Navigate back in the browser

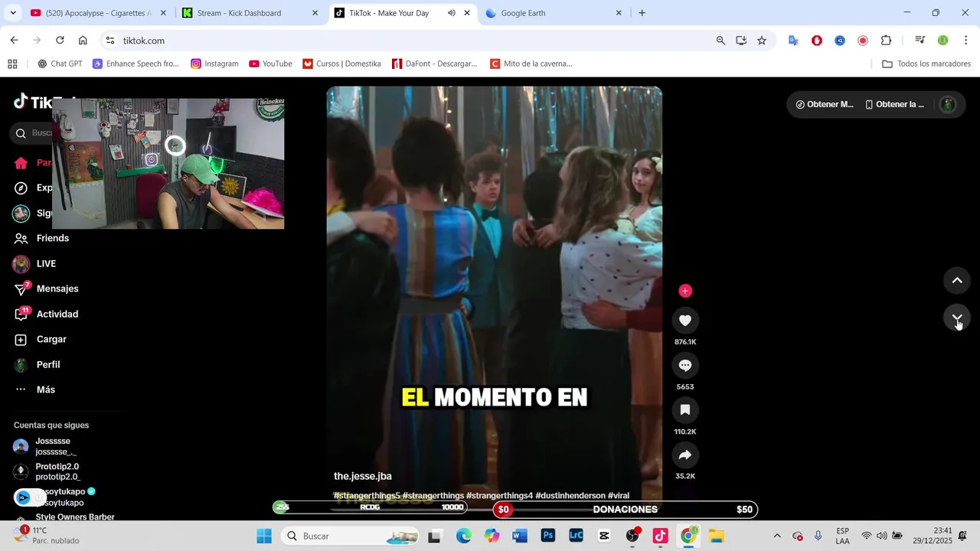pyautogui.click(x=14, y=41)
